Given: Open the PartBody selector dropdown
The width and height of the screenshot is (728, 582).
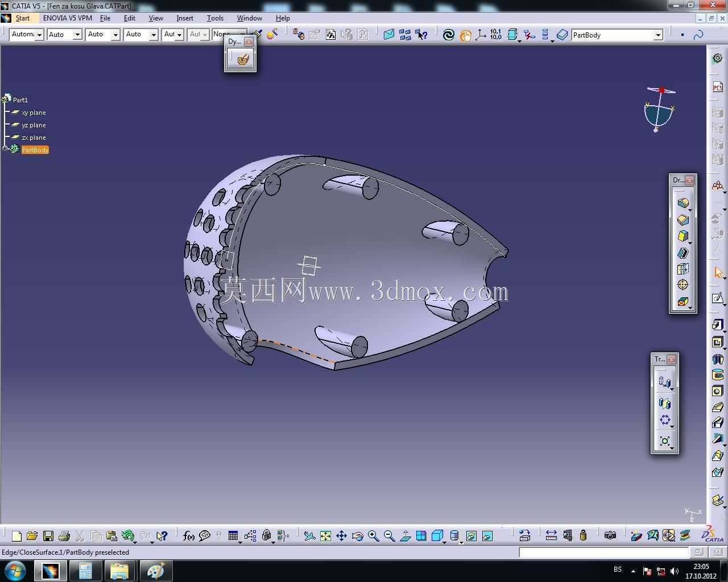Looking at the screenshot, I should pos(658,35).
